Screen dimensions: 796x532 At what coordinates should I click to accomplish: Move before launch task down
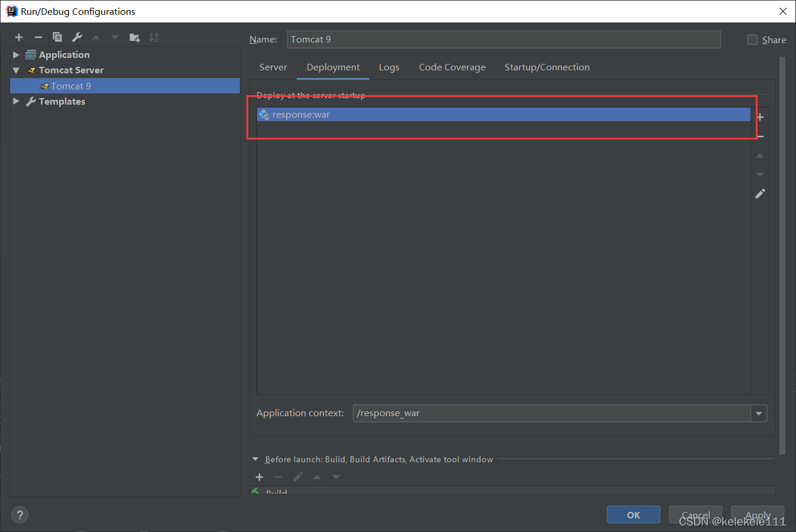click(x=336, y=477)
